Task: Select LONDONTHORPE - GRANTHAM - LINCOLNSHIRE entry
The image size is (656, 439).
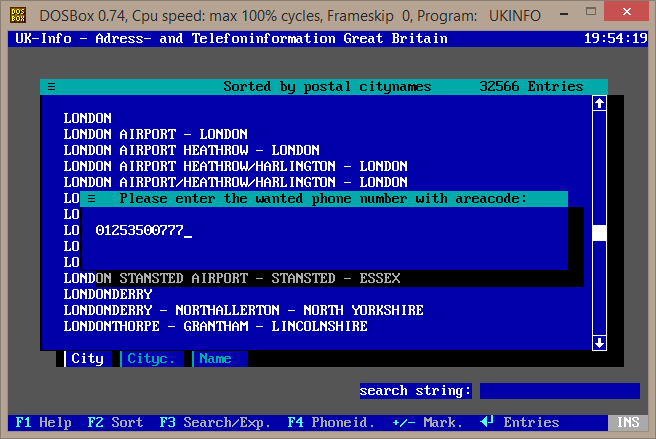Action: pos(215,326)
